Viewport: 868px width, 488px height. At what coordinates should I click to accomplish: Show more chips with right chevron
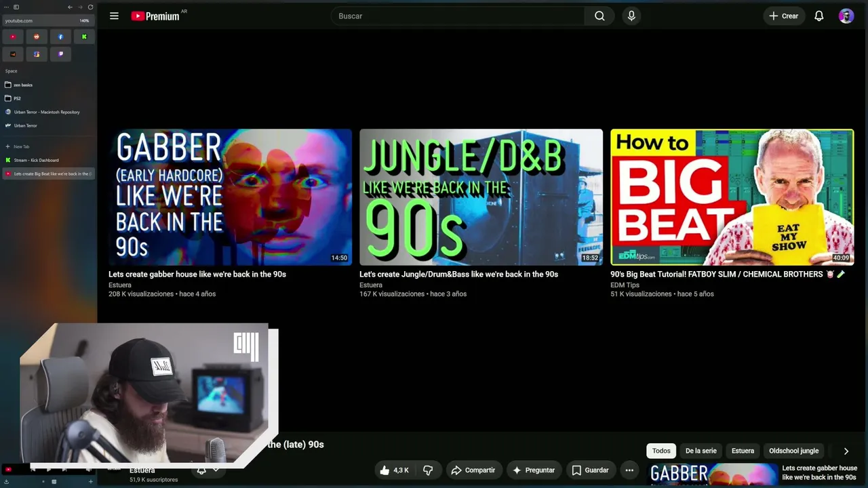point(846,451)
